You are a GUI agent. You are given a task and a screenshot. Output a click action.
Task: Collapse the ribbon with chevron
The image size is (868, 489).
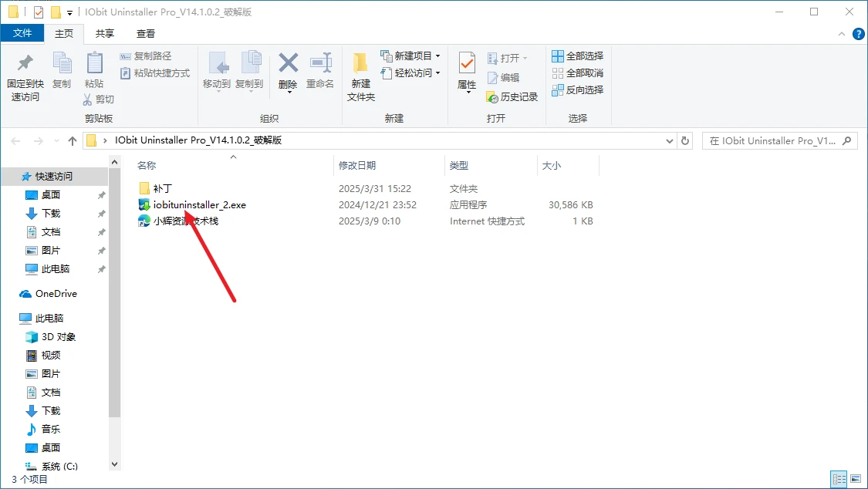(x=842, y=34)
